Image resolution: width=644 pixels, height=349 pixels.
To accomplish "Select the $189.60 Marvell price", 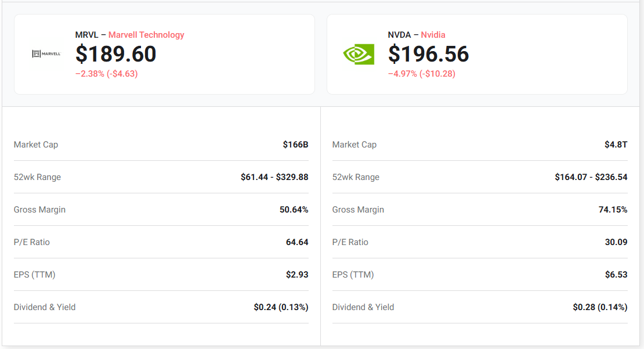I will pyautogui.click(x=116, y=54).
